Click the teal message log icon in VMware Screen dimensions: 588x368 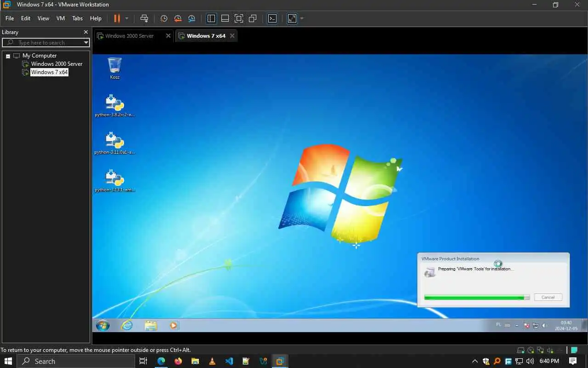coord(574,350)
